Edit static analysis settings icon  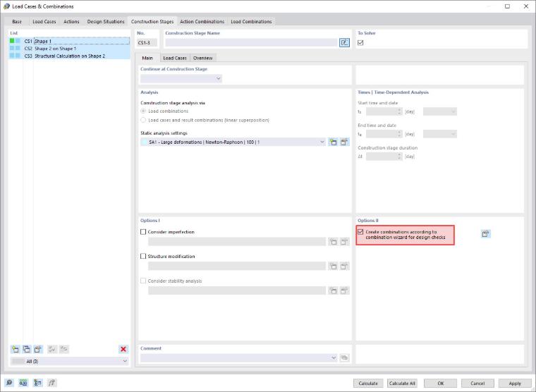click(344, 142)
